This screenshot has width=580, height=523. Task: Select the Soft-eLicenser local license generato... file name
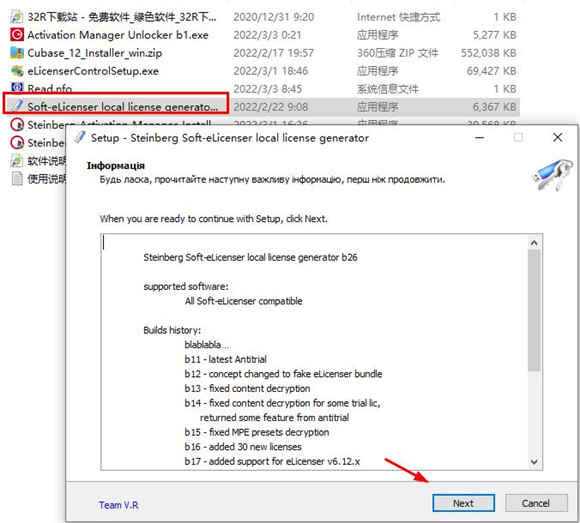click(x=122, y=107)
